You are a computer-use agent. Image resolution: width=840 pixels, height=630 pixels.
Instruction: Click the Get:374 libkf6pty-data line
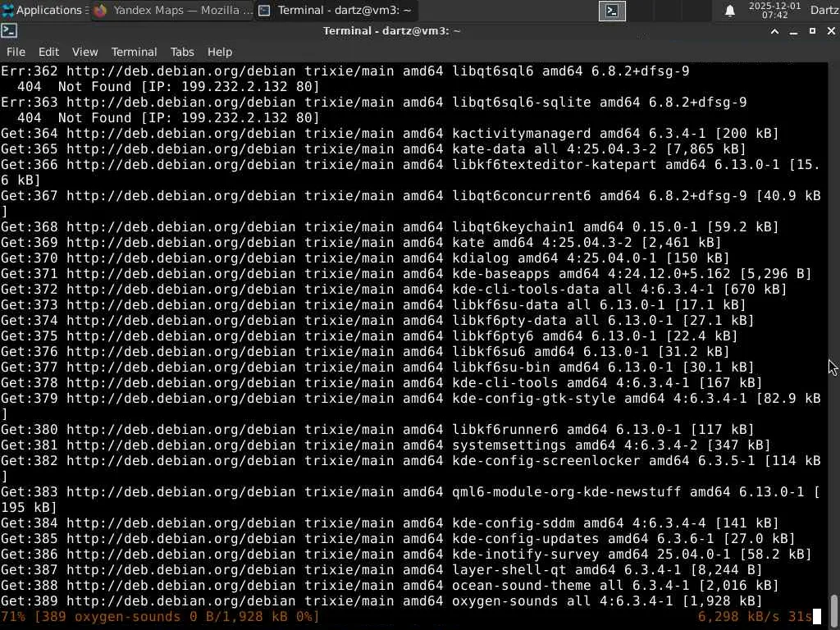377,321
